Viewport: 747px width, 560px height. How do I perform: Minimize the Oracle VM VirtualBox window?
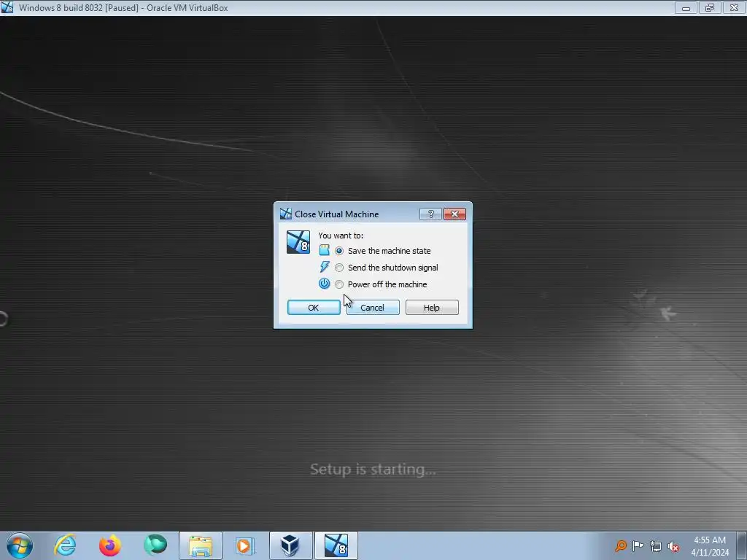[686, 8]
